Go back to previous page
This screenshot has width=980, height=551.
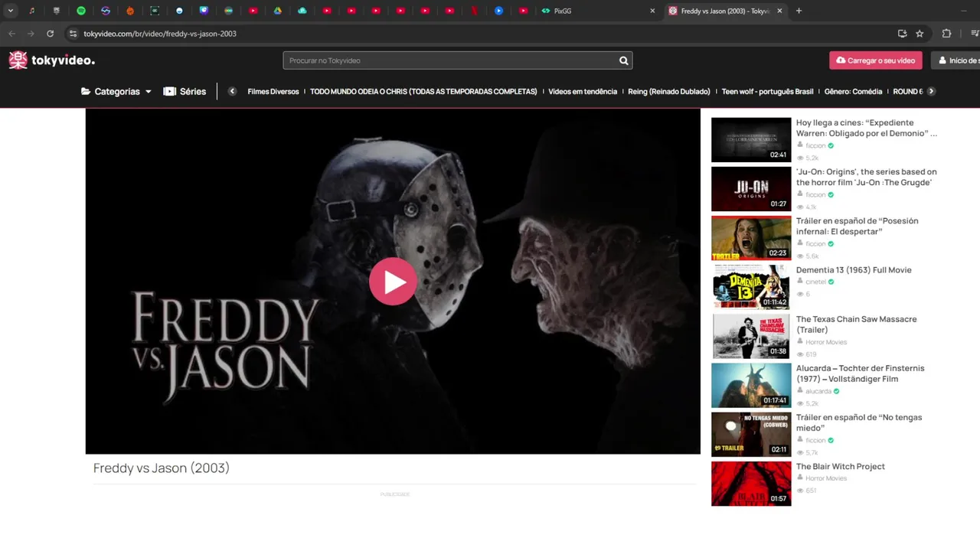pyautogui.click(x=11, y=34)
